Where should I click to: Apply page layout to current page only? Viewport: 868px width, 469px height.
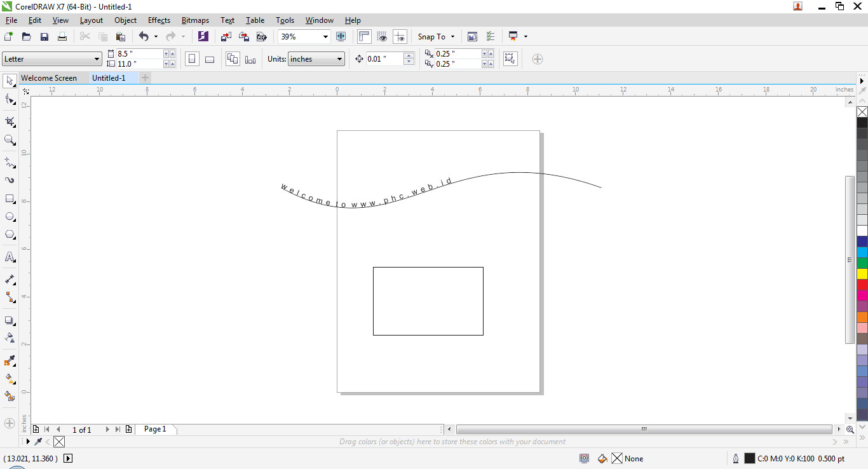250,59
